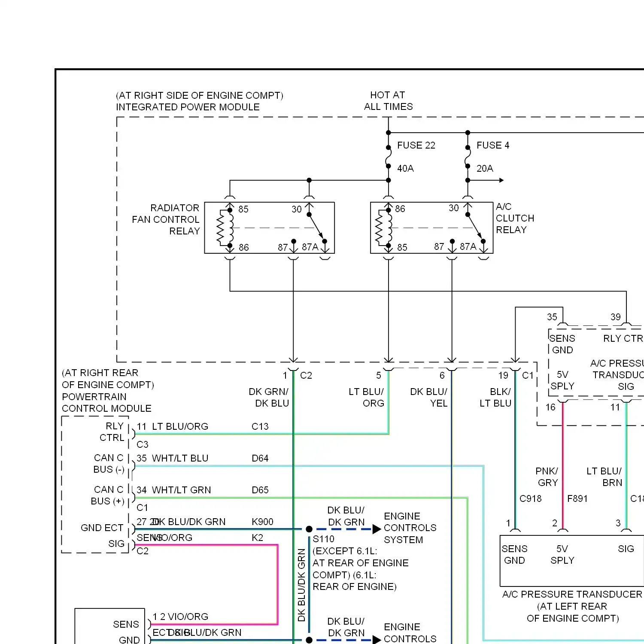The height and width of the screenshot is (644, 644).
Task: Click circuit code D64
Action: [x=260, y=458]
